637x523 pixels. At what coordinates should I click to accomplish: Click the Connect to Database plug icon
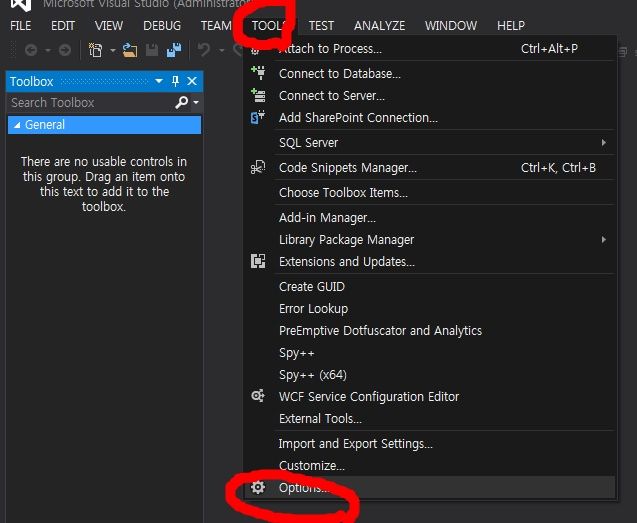coord(258,73)
